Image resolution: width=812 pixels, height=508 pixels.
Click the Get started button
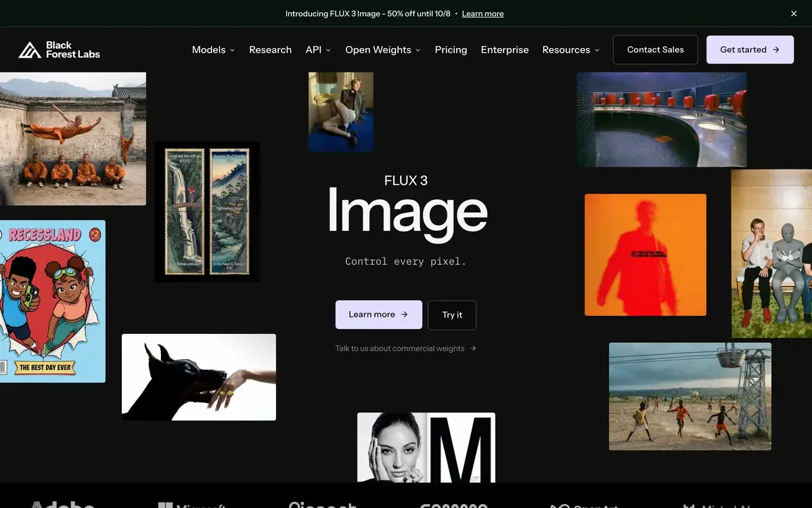click(x=750, y=49)
